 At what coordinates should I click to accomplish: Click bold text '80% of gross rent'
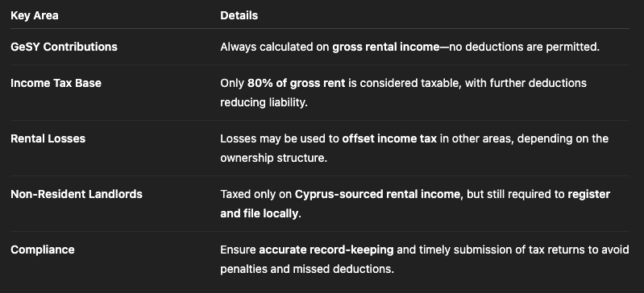point(296,83)
